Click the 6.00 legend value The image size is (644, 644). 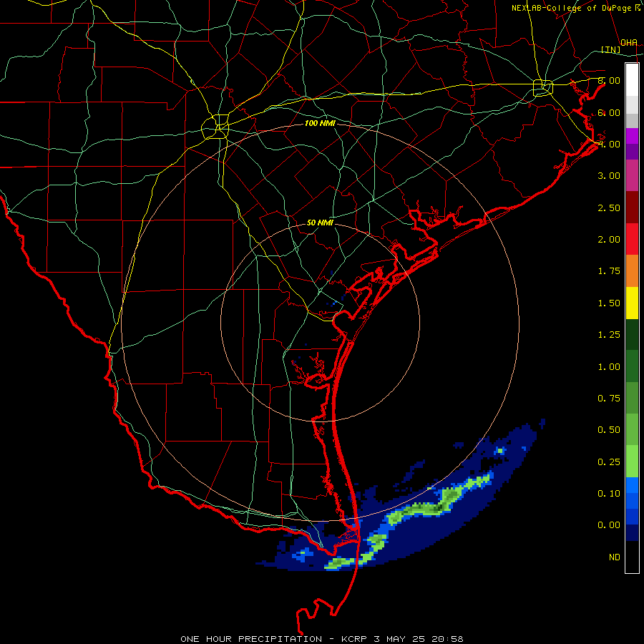coord(609,112)
